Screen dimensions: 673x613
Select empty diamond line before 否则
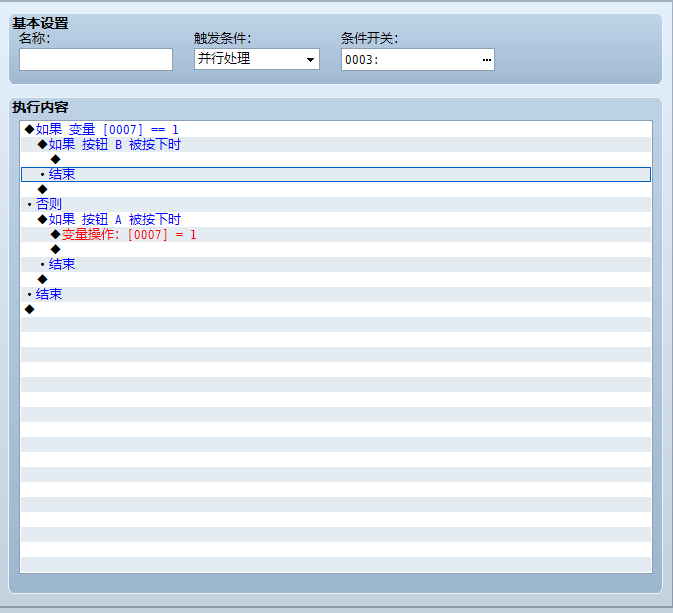tap(336, 189)
